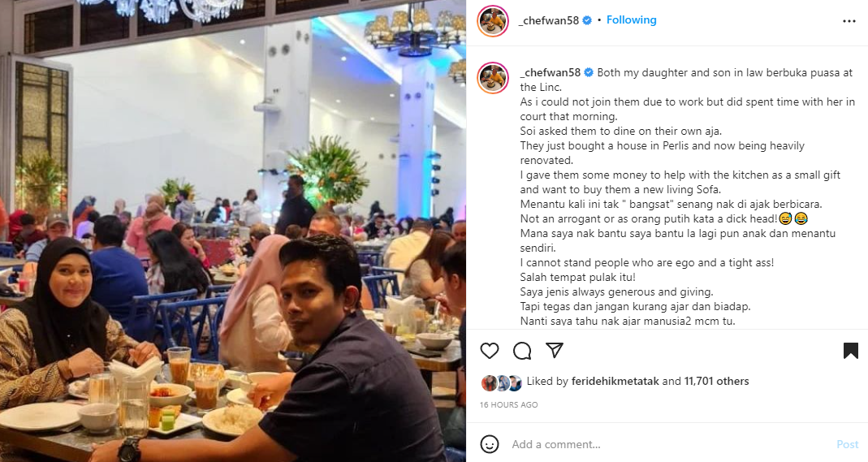Click the 16 HOURS AGO timestamp
The width and height of the screenshot is (868, 462).
pyautogui.click(x=509, y=405)
